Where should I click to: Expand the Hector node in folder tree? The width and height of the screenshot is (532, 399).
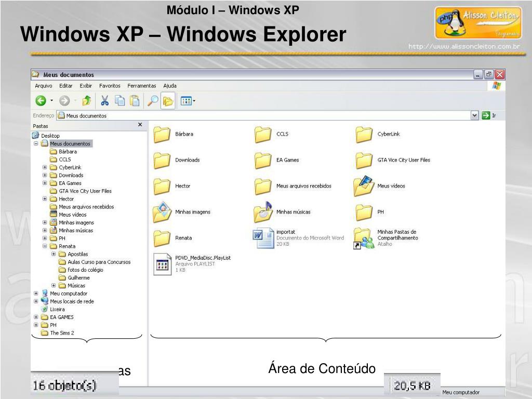point(45,199)
